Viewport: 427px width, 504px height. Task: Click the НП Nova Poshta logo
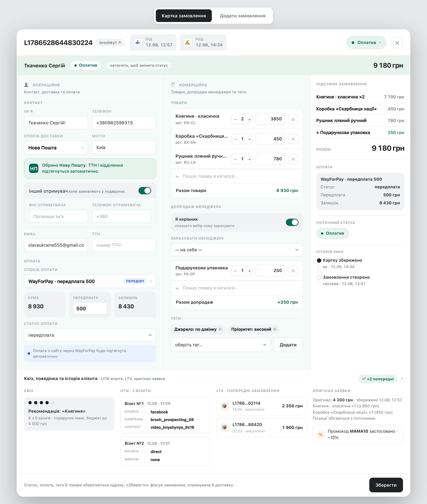click(x=34, y=168)
